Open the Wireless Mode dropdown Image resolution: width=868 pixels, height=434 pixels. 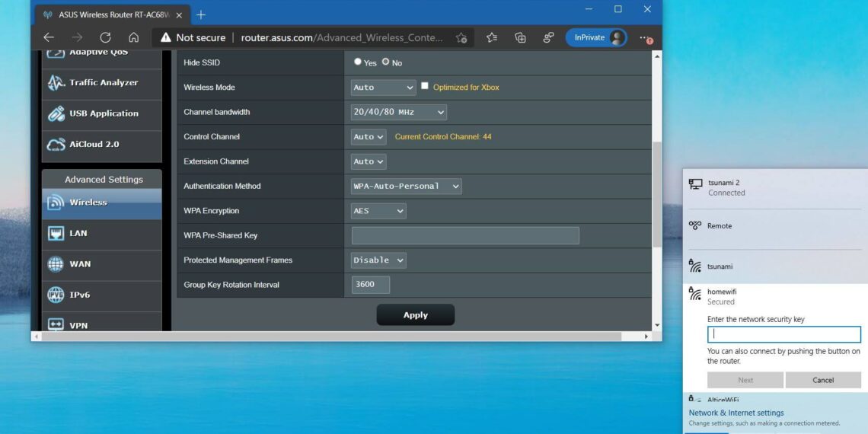tap(383, 88)
